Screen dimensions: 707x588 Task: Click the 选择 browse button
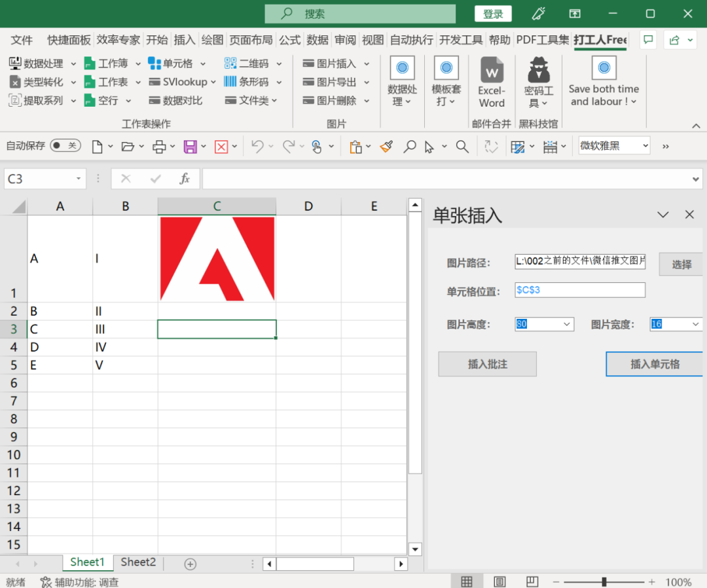point(681,265)
